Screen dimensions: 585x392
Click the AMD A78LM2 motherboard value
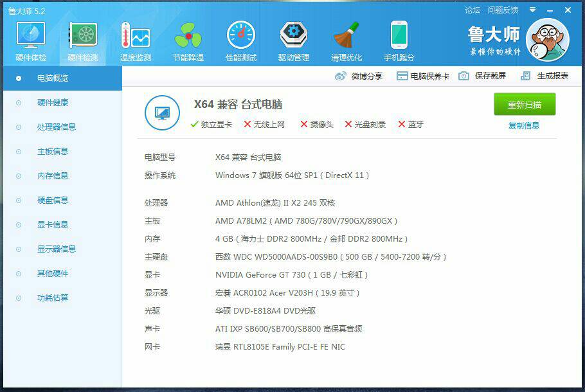pyautogui.click(x=306, y=221)
